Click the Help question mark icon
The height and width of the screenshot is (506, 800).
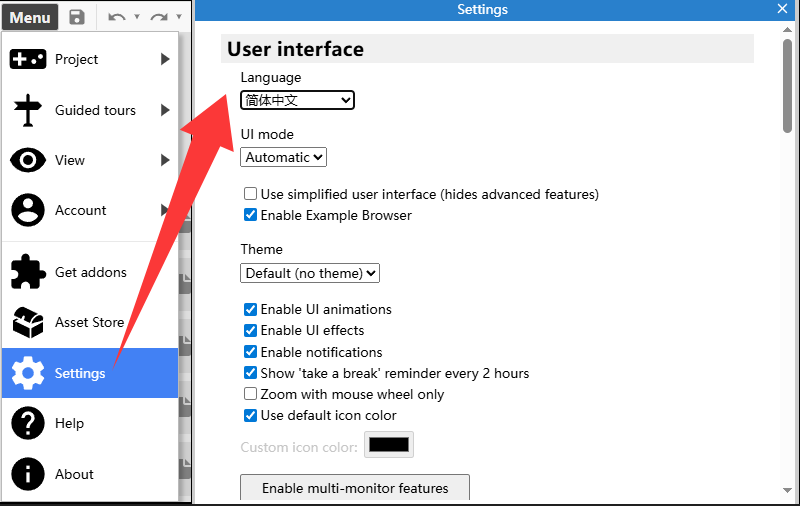click(28, 423)
